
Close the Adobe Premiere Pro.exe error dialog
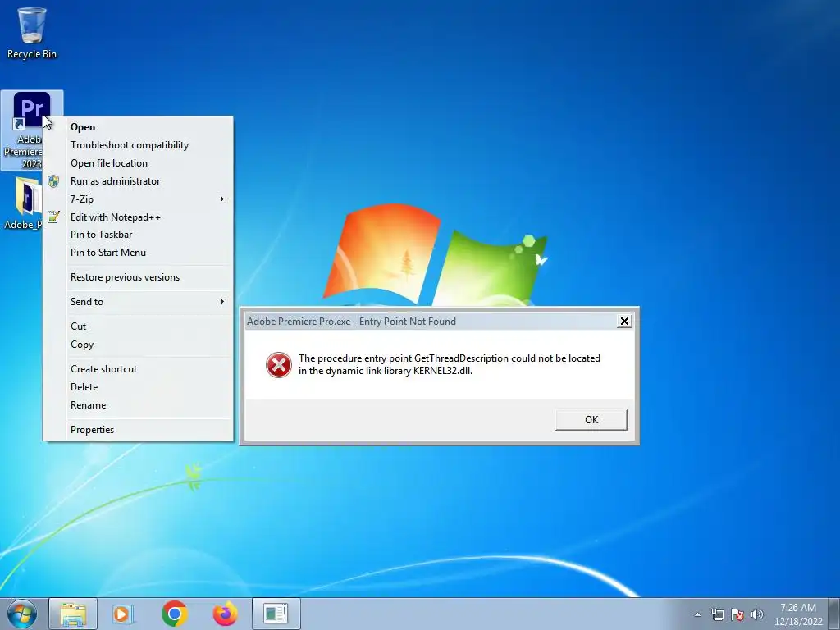coord(624,321)
